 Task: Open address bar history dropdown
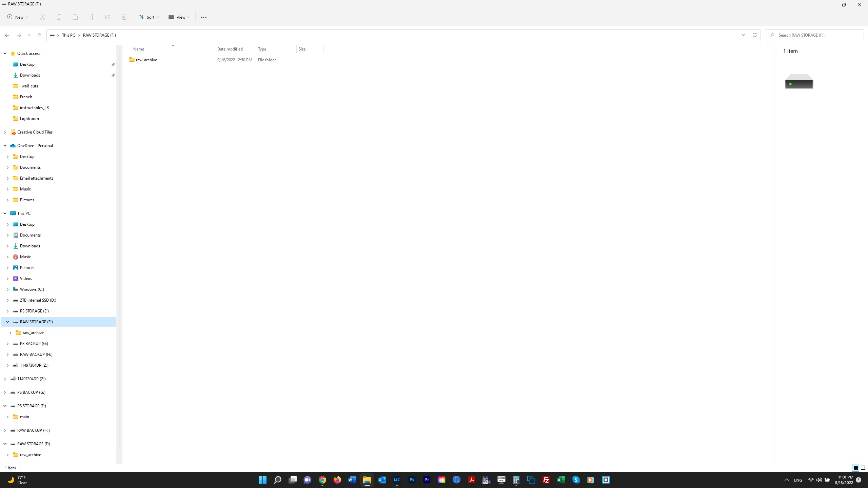(743, 35)
